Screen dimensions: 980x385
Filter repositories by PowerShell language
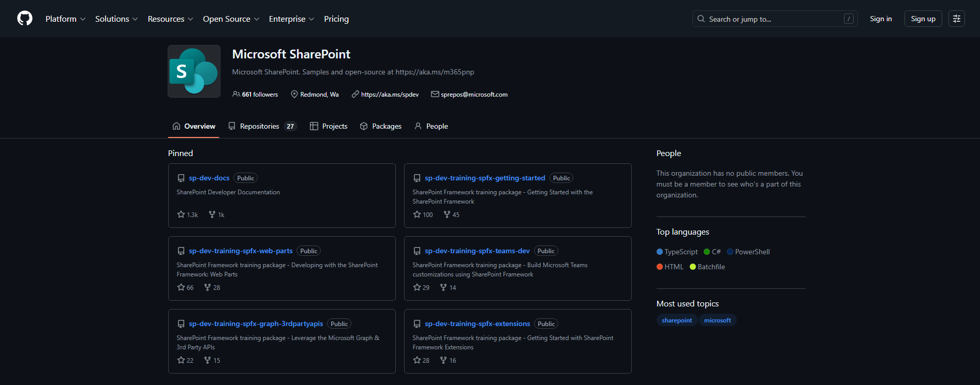coord(748,252)
